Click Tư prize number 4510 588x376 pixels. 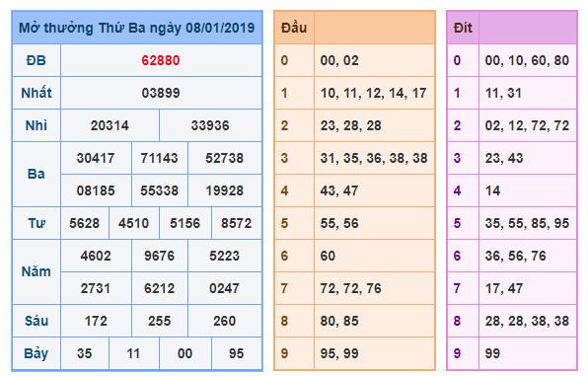coord(133,223)
